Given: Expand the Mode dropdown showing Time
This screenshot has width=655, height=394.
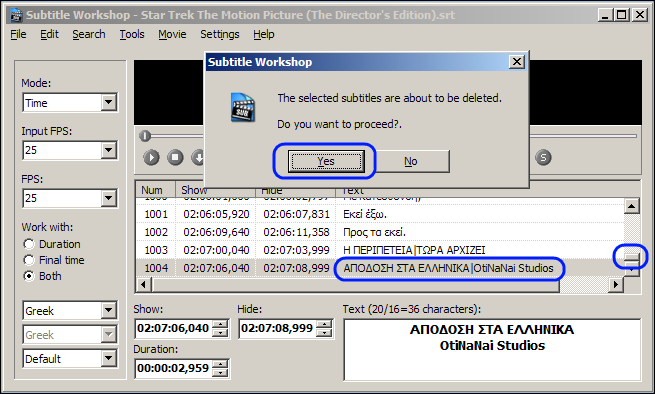Looking at the screenshot, I should 108,102.
